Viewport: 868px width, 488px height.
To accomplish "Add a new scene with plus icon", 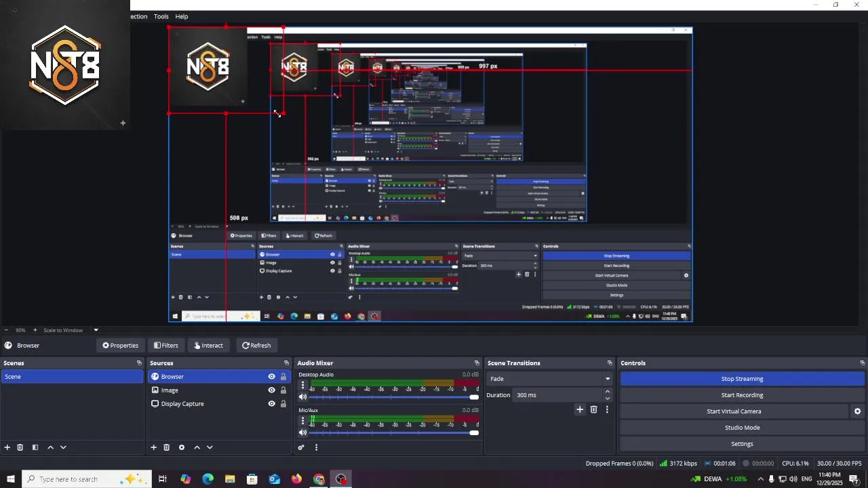I will 7,447.
